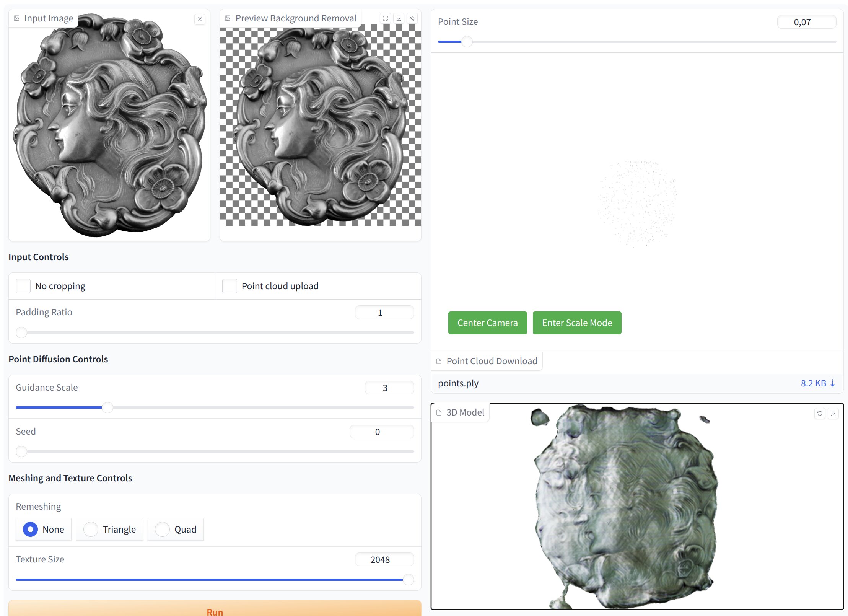Download the background removal preview image
This screenshot has height=616, width=848.
click(x=399, y=18)
